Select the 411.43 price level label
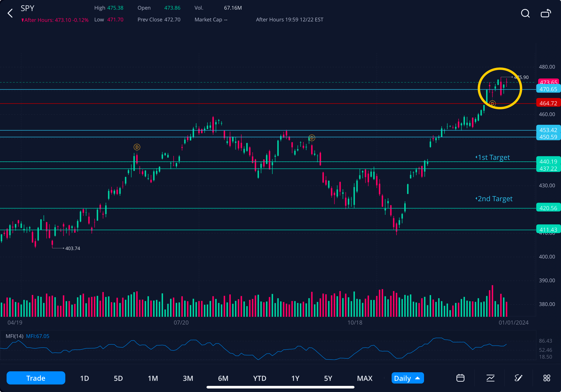The width and height of the screenshot is (561, 392). [548, 229]
